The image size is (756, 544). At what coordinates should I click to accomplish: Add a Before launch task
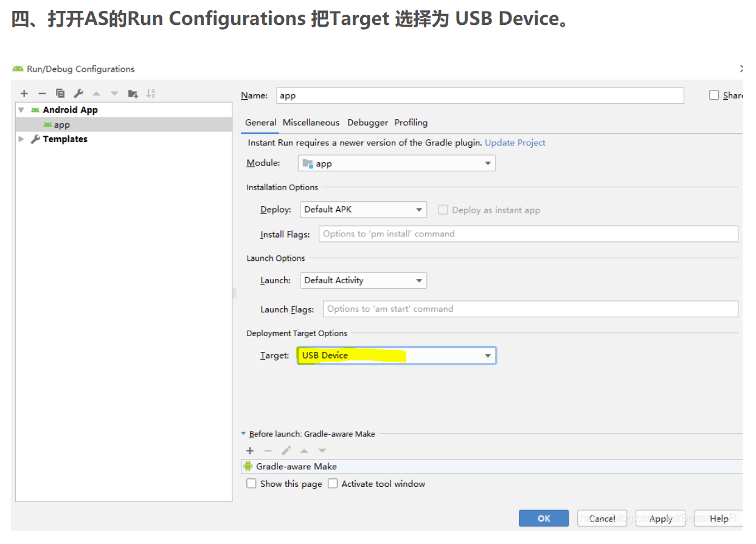pos(250,450)
